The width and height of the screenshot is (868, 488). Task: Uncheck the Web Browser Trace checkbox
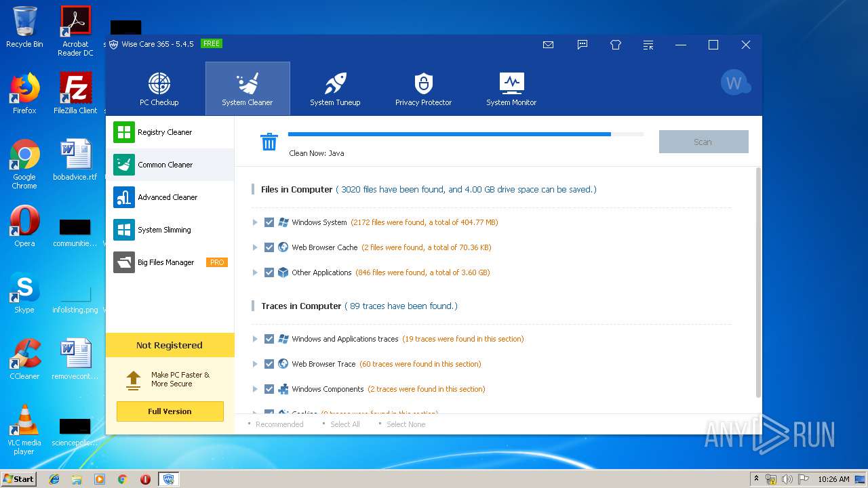(x=269, y=364)
